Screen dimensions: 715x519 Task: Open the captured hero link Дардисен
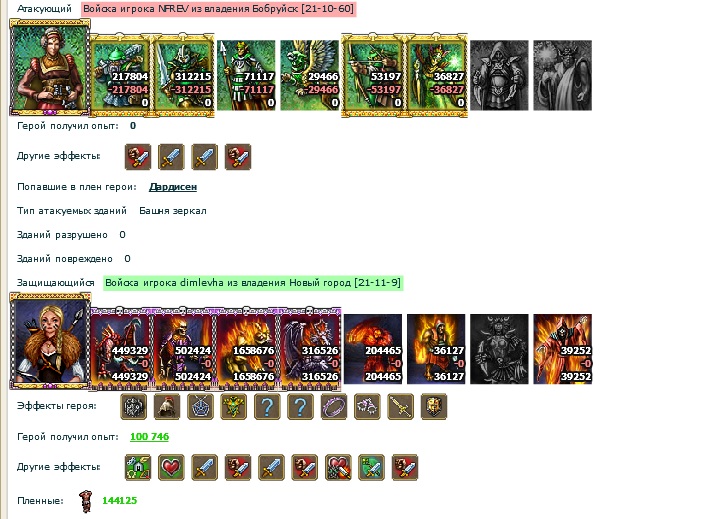tap(173, 187)
